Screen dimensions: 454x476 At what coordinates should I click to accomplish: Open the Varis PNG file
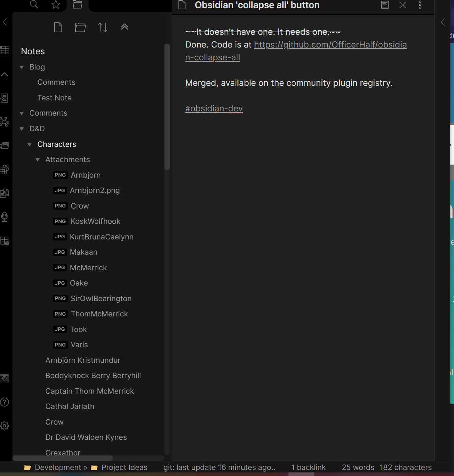point(79,345)
